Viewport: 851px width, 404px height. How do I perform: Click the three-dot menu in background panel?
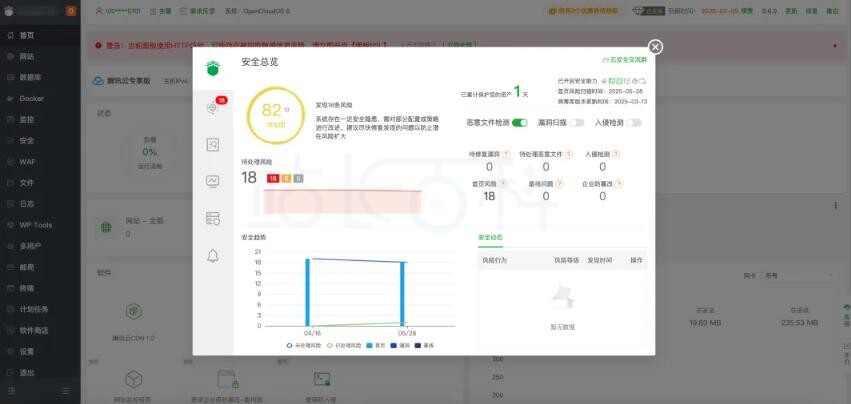835,206
